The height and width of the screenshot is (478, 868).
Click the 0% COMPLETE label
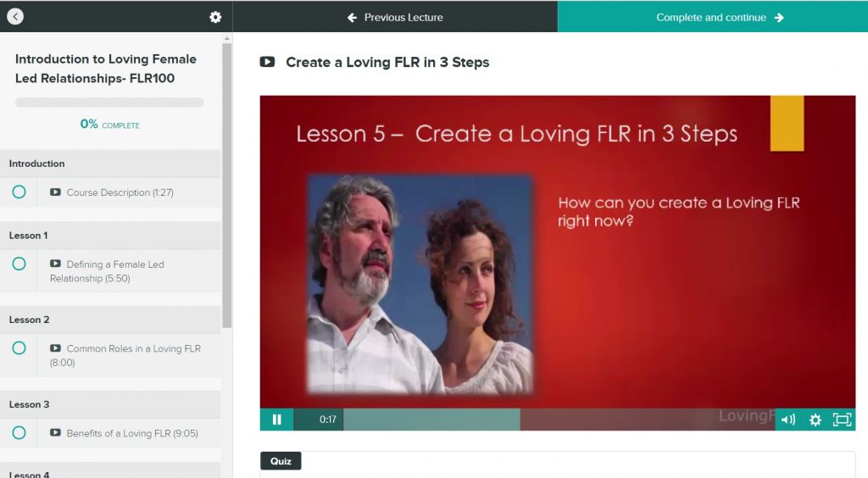pyautogui.click(x=109, y=125)
